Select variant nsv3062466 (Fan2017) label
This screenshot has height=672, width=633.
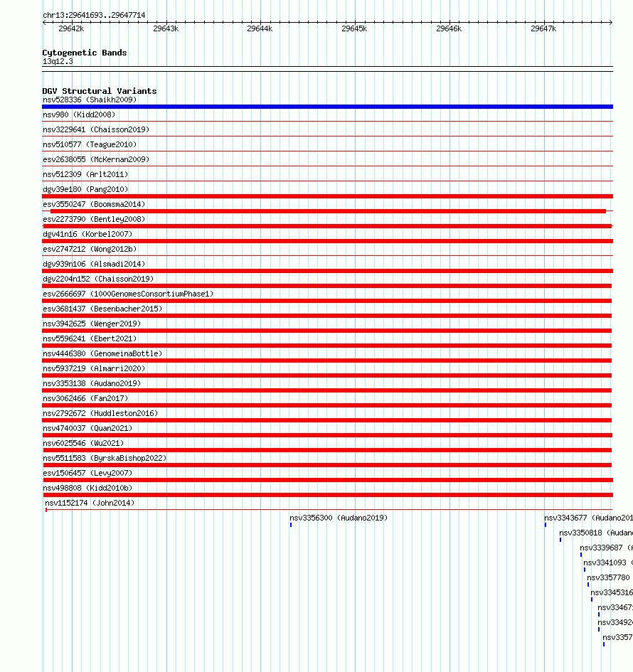pos(85,398)
